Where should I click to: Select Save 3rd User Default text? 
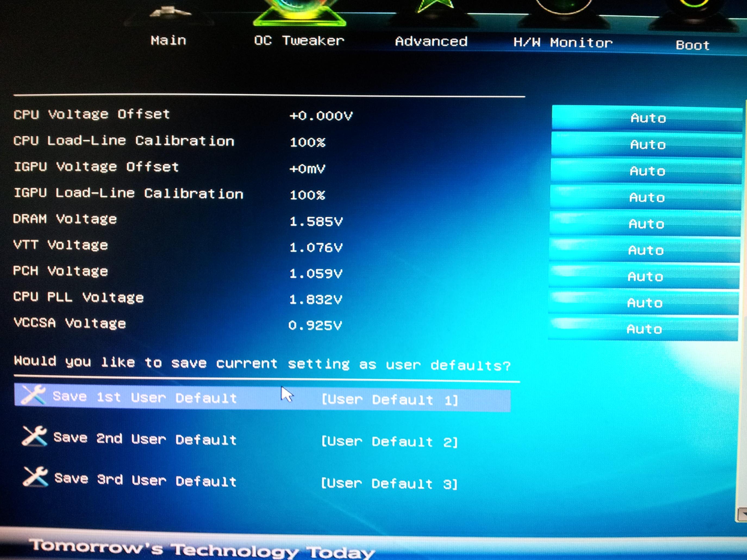[x=146, y=480]
